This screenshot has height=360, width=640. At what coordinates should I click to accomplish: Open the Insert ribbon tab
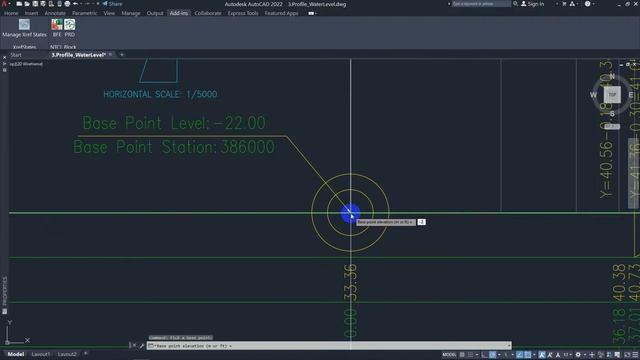[x=31, y=13]
